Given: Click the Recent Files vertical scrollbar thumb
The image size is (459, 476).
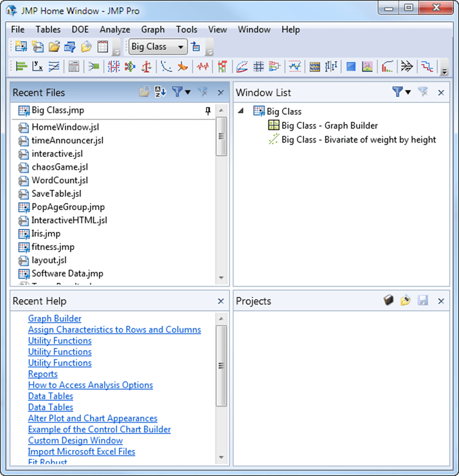Looking at the screenshot, I should [221, 137].
